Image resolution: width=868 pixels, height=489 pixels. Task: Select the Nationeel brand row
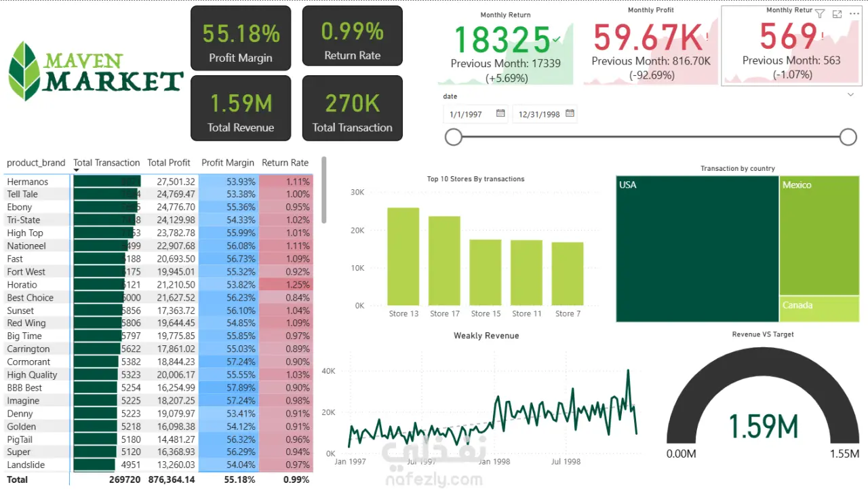pyautogui.click(x=159, y=246)
